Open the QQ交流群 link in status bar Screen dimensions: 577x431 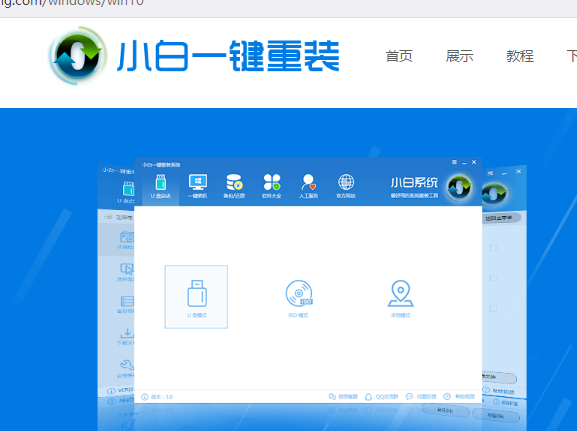(x=381, y=396)
